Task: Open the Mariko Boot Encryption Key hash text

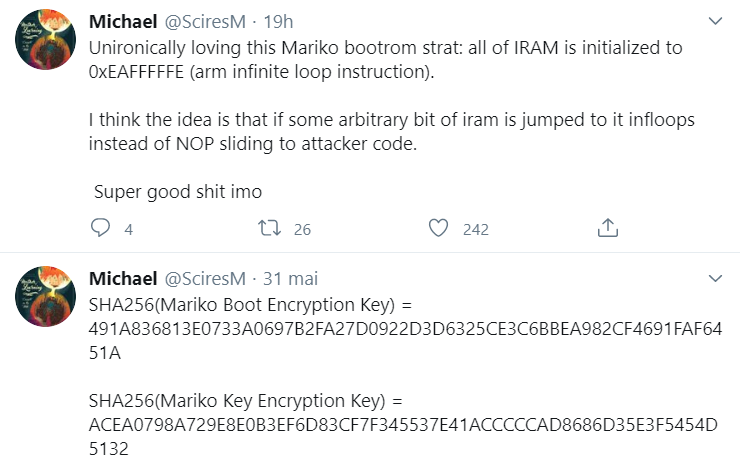Action: 405,328
